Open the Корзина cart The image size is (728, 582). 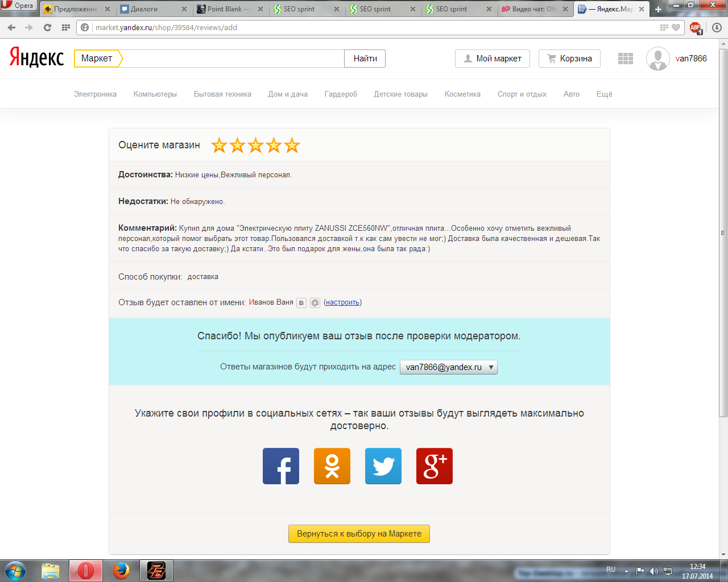pyautogui.click(x=569, y=59)
